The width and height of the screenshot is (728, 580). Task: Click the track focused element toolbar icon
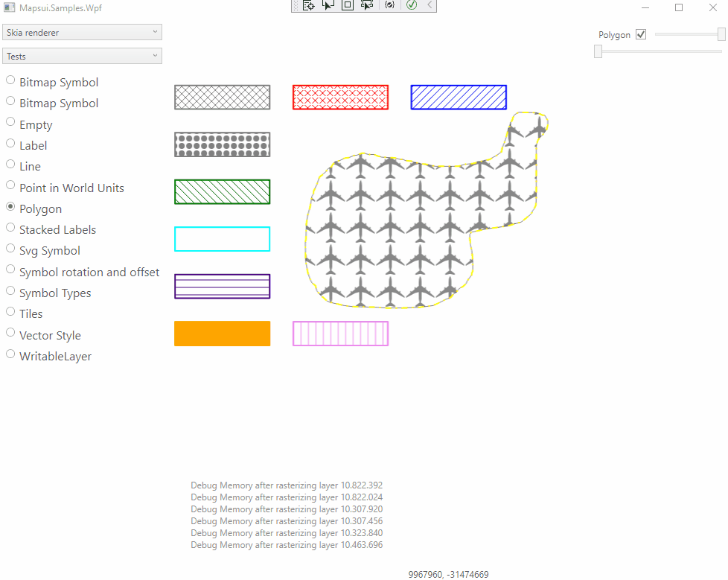coord(367,5)
